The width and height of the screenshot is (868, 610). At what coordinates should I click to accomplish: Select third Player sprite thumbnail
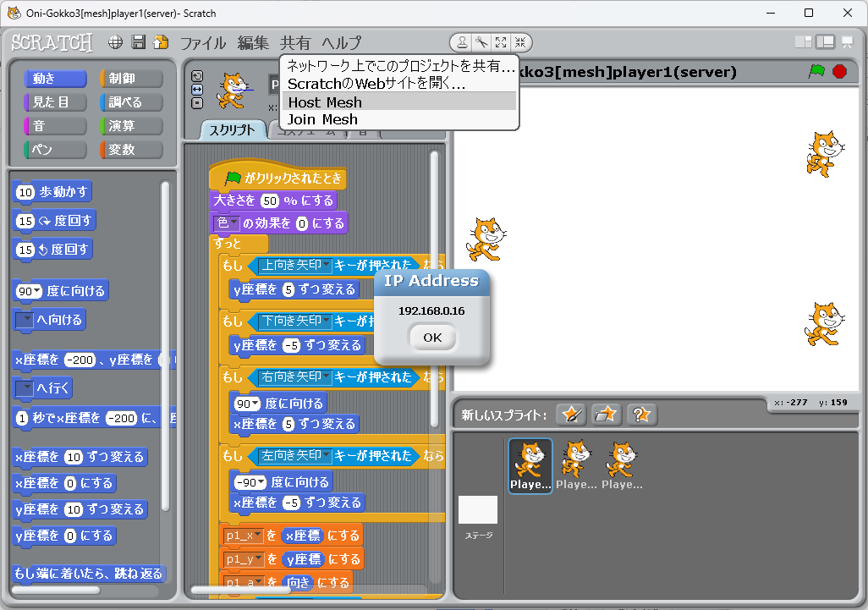point(622,465)
